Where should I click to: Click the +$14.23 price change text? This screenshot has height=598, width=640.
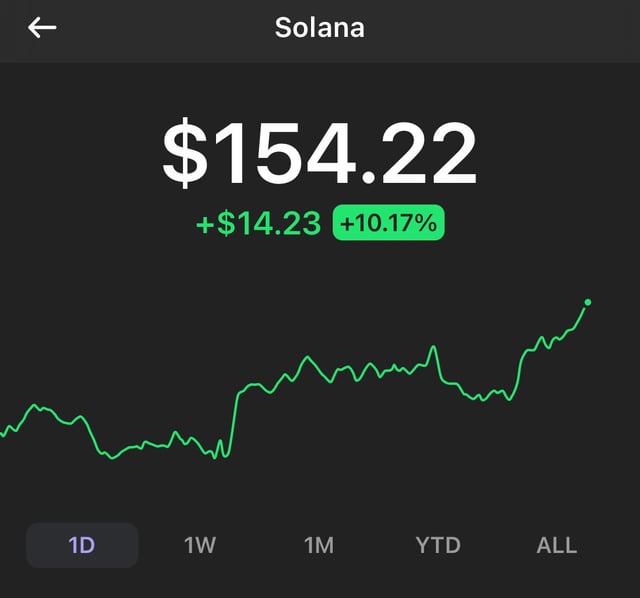pyautogui.click(x=259, y=223)
